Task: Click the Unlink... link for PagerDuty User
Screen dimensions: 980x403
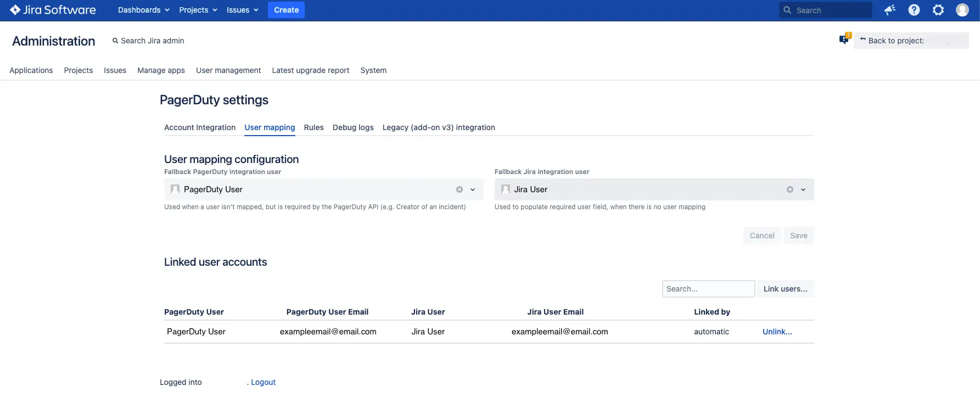Action: click(x=777, y=332)
